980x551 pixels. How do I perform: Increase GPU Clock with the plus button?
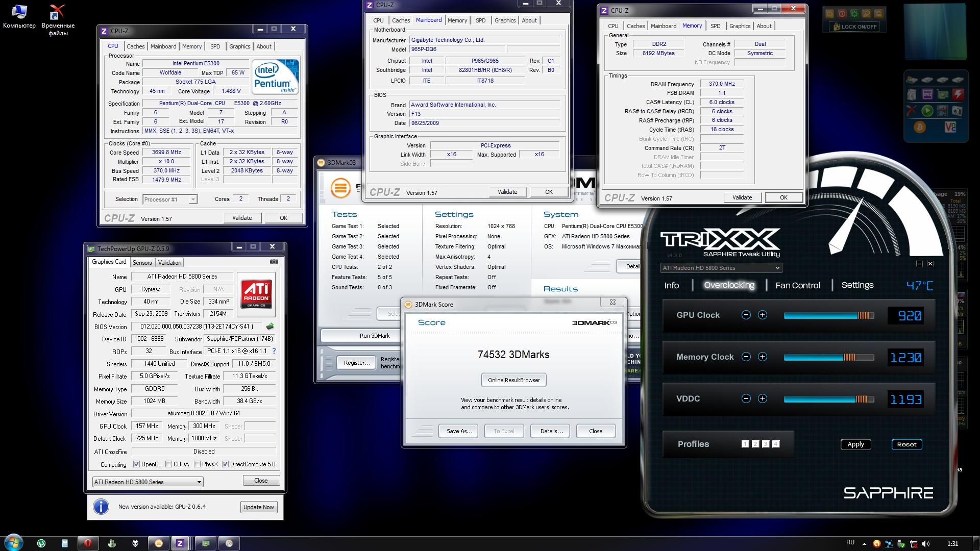click(x=762, y=315)
